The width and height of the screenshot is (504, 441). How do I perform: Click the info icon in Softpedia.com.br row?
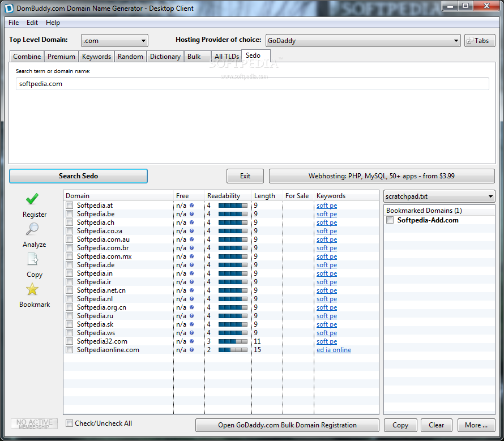pos(191,248)
